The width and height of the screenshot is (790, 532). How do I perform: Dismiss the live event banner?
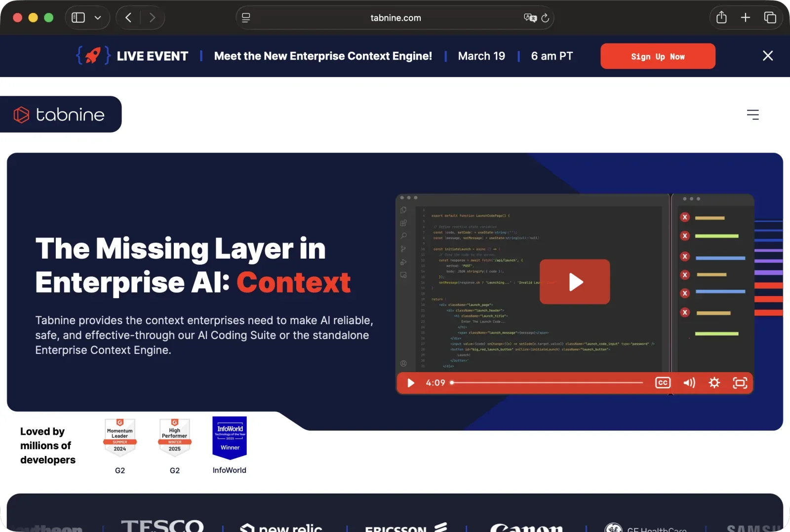coord(768,56)
